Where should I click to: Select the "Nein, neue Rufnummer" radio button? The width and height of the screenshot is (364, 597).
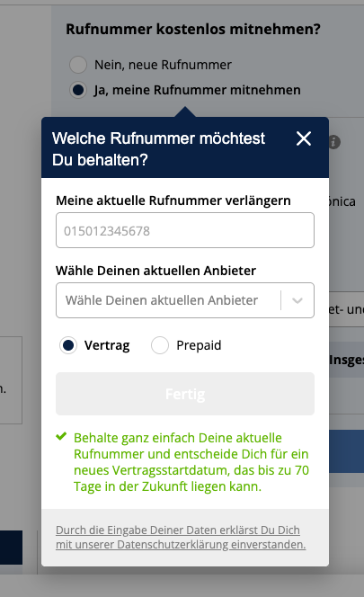click(78, 65)
